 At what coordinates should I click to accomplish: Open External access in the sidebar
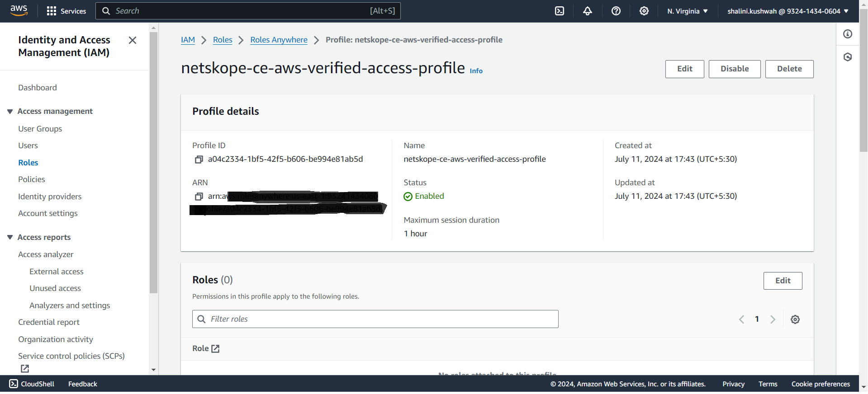pos(57,272)
